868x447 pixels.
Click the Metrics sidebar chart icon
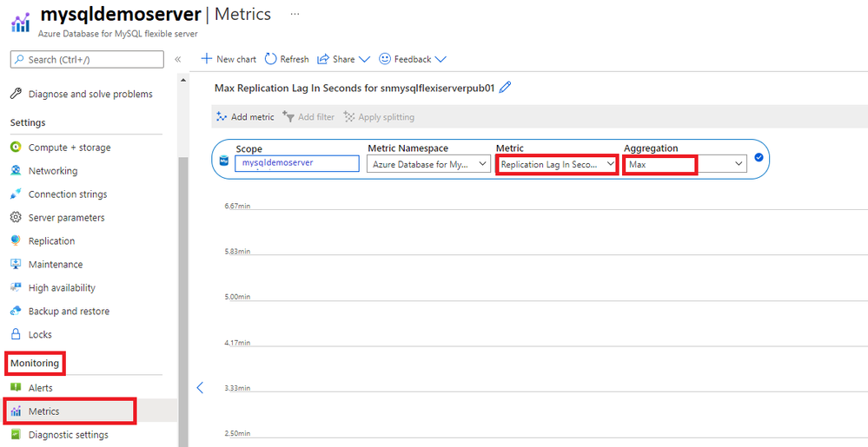[x=16, y=411]
